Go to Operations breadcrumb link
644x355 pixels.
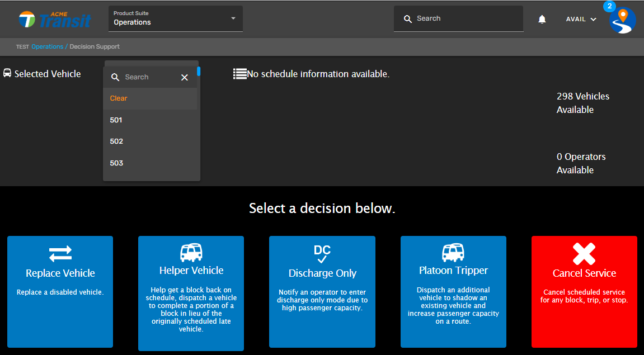pos(47,47)
